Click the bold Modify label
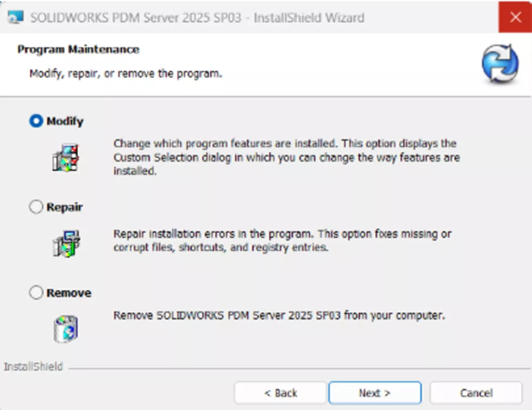This screenshot has height=410, width=532. point(64,121)
